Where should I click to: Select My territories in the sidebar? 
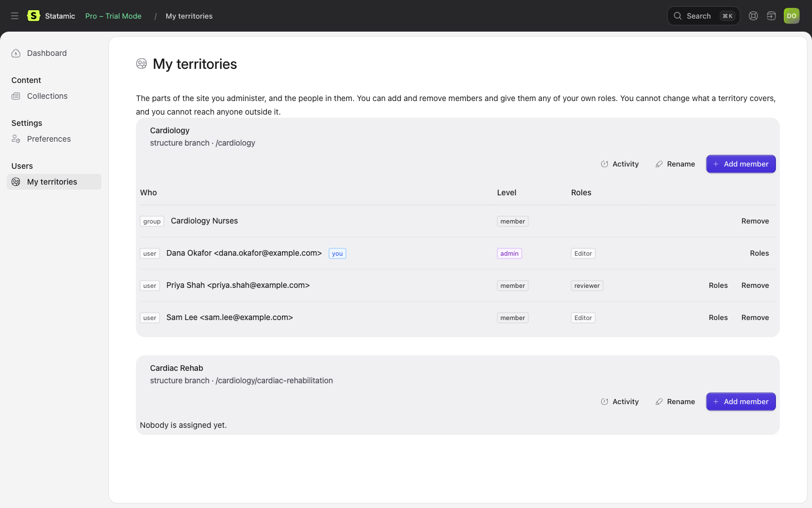tap(54, 182)
